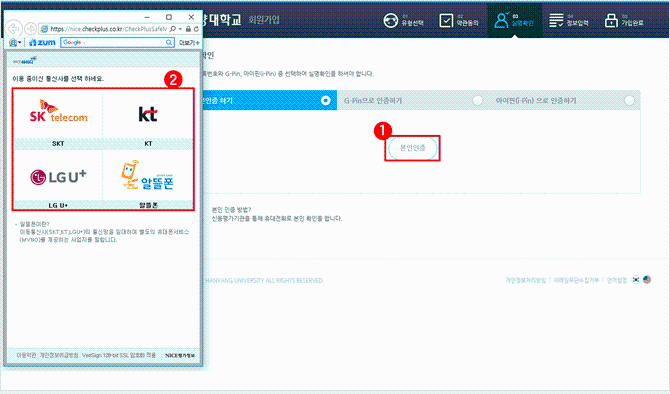Click the 본인 인증 방법? text
This screenshot has width=670, height=394.
(x=232, y=210)
